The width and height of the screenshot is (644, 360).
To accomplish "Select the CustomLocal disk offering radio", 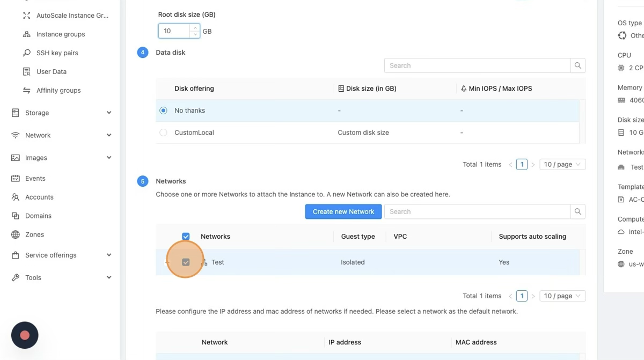I will 163,133.
